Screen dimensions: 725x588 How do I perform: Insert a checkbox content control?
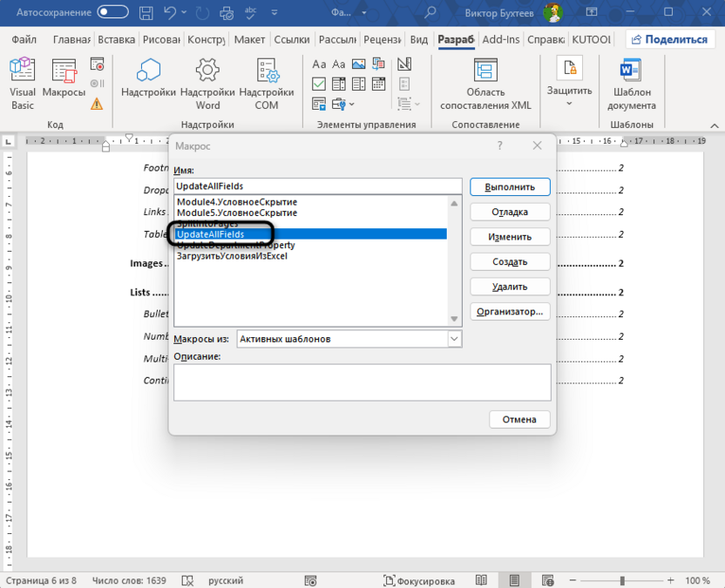(319, 84)
